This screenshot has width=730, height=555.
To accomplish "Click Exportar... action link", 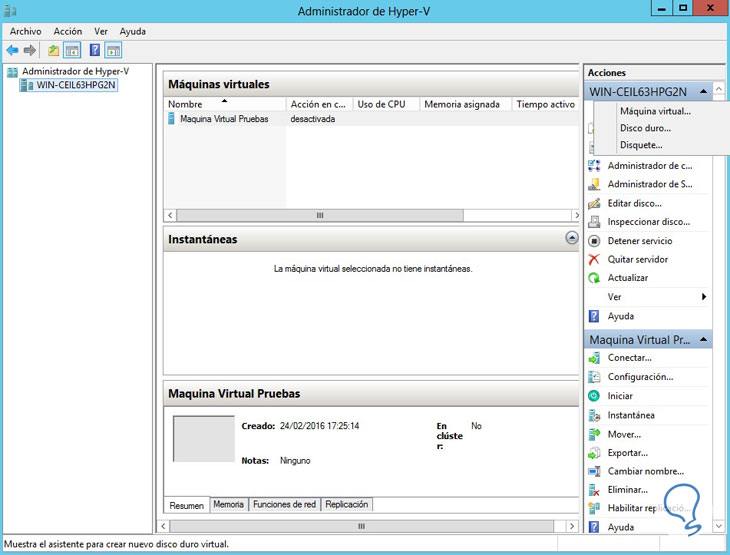I will point(628,453).
